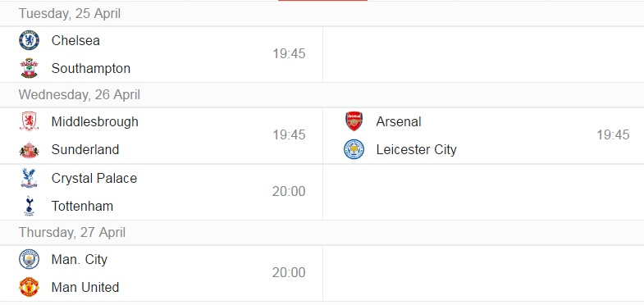Image resolution: width=644 pixels, height=305 pixels.
Task: Open the Southampton team name link
Action: pos(91,68)
